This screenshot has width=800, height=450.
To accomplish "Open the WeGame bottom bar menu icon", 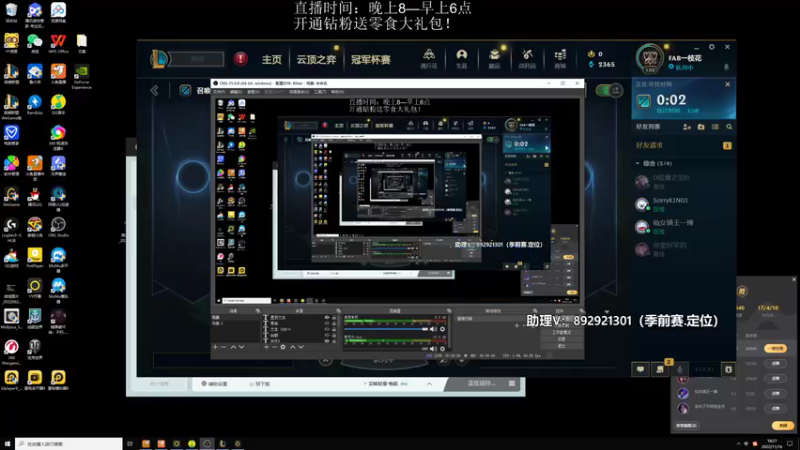I will coord(512,384).
